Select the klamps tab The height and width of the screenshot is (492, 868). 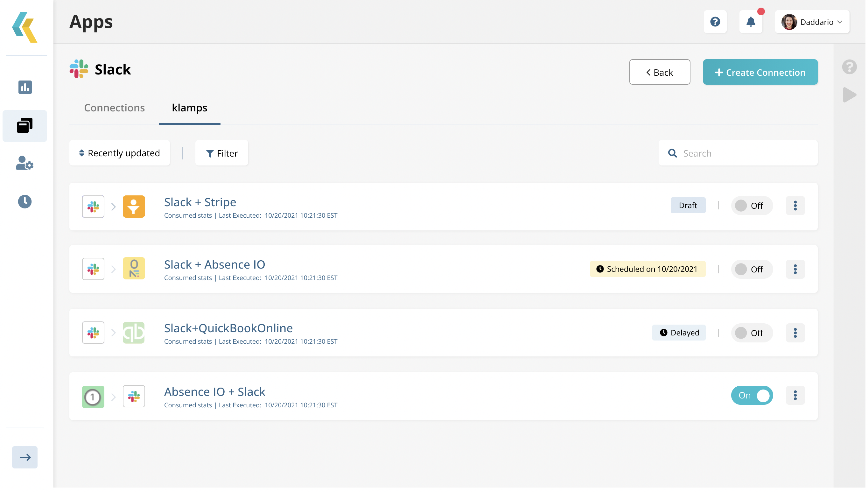click(190, 108)
